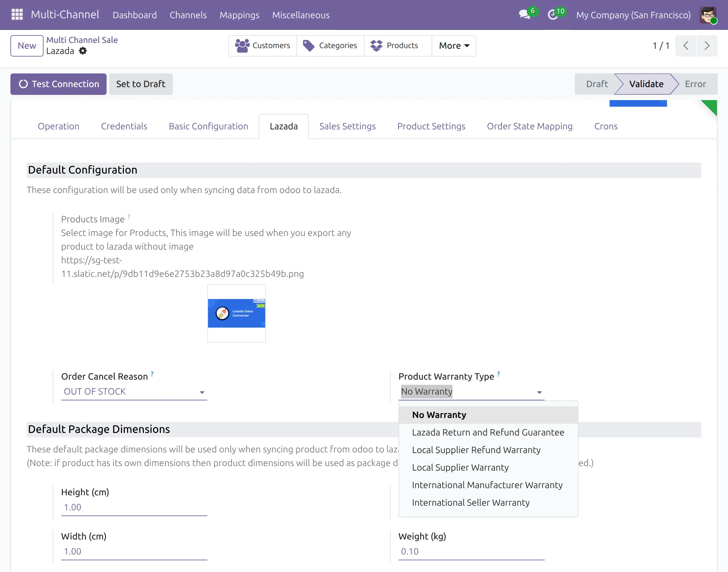This screenshot has width=728, height=572.
Task: Switch to the Credentials tab
Action: tap(124, 126)
